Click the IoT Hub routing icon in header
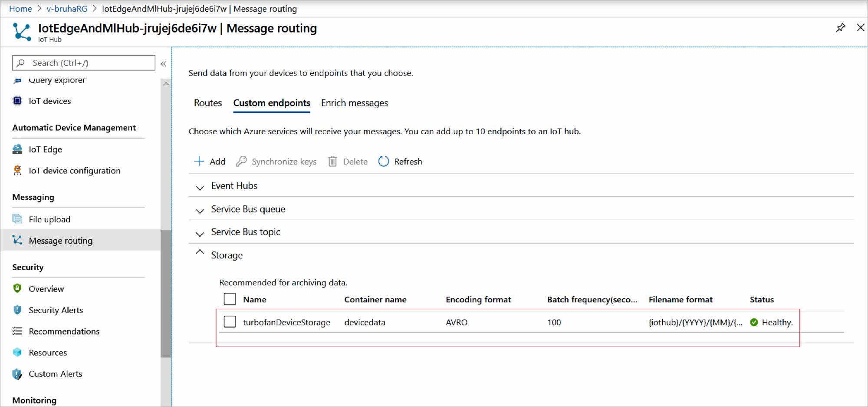The height and width of the screenshot is (407, 868). pyautogui.click(x=22, y=32)
